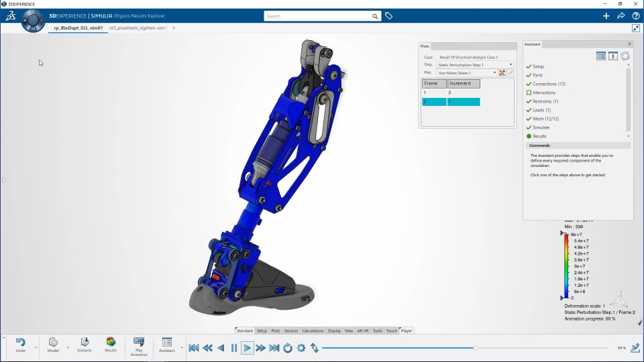The image size is (644, 362).
Task: Click the Interactions checkbox step
Action: point(529,93)
